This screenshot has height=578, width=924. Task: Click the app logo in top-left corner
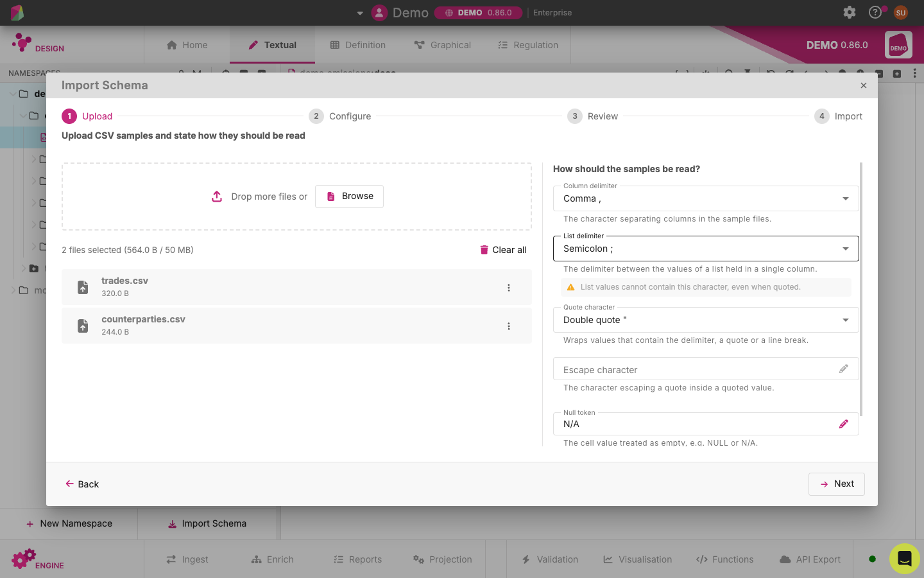point(17,12)
